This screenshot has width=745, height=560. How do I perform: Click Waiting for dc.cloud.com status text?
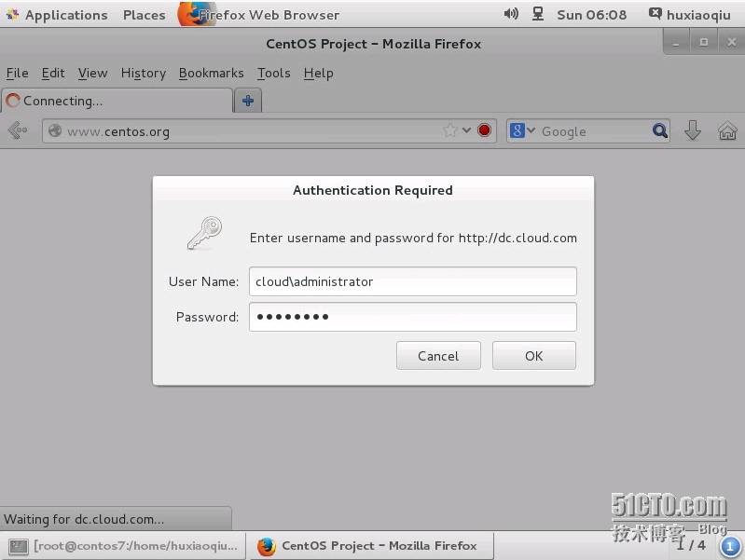(84, 519)
